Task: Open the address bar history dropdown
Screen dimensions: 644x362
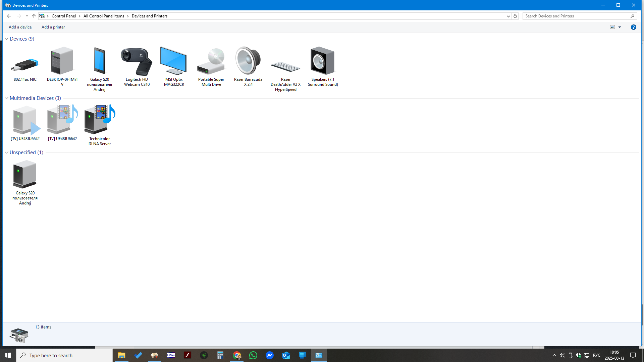Action: [508, 16]
